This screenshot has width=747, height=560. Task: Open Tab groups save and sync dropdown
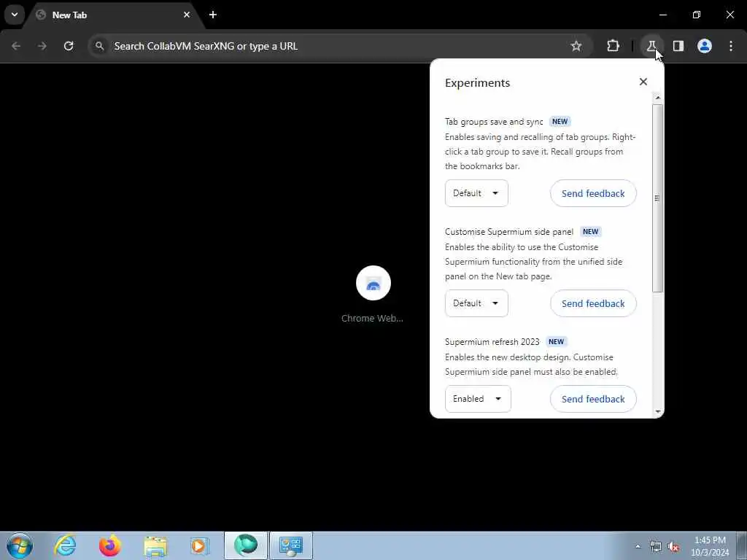(476, 193)
